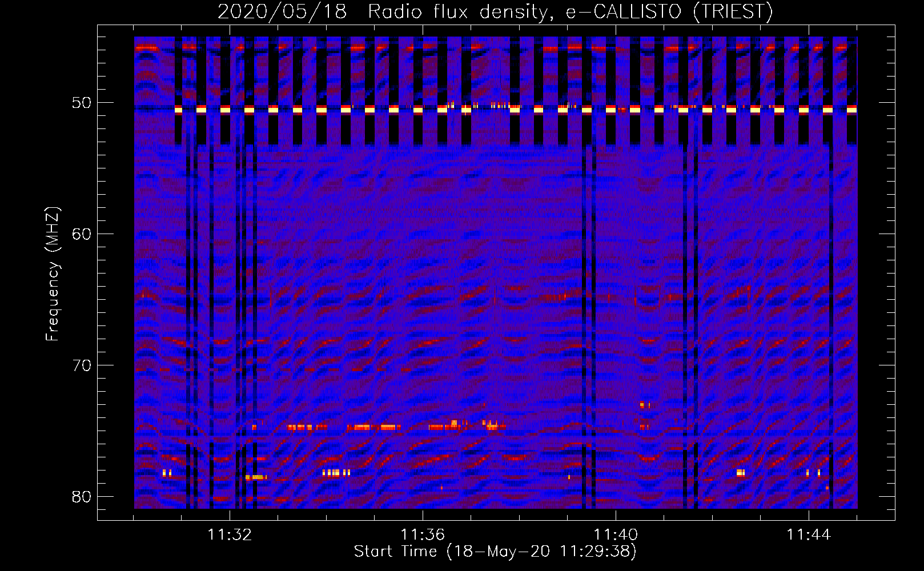Click the '60' frequency tick label
This screenshot has height=571, width=924.
click(x=82, y=234)
